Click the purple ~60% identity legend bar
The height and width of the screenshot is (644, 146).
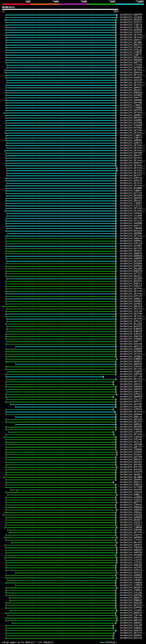(73, 4)
